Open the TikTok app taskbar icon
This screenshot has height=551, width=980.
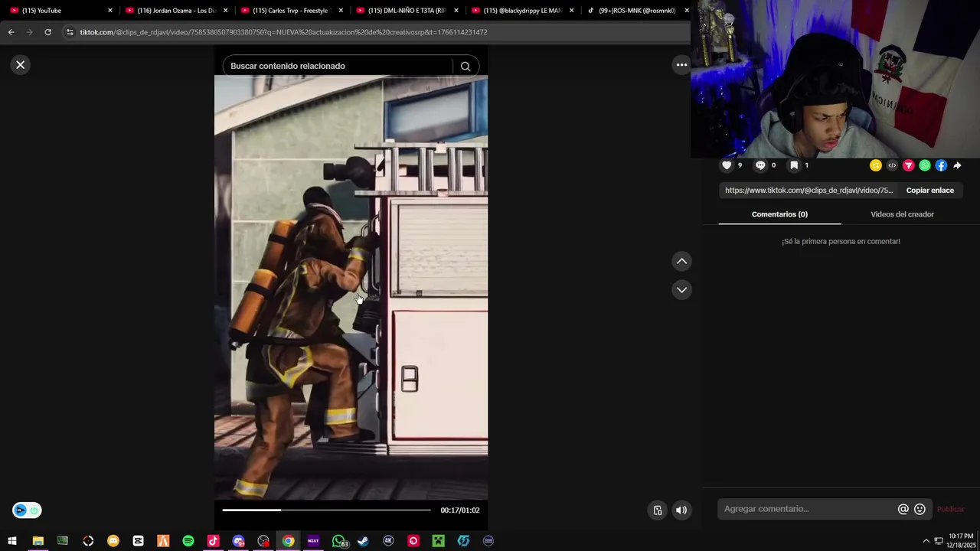click(x=213, y=541)
